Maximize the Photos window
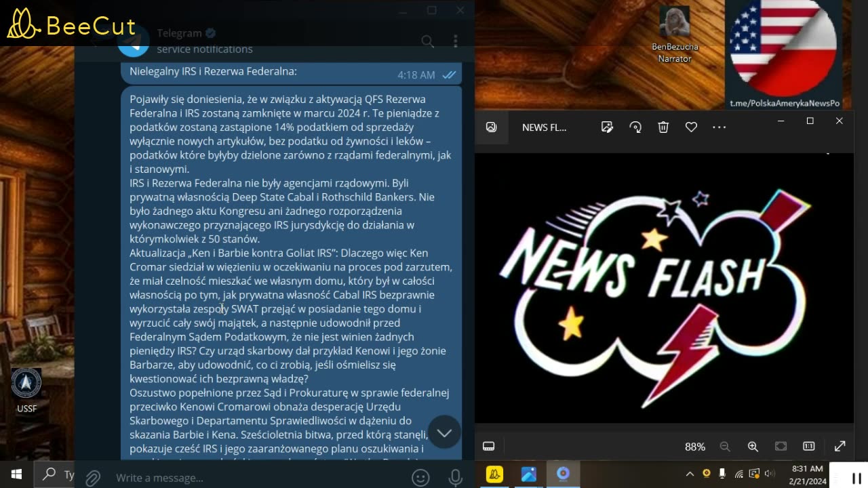Screen dimensions: 868x488 810,121
